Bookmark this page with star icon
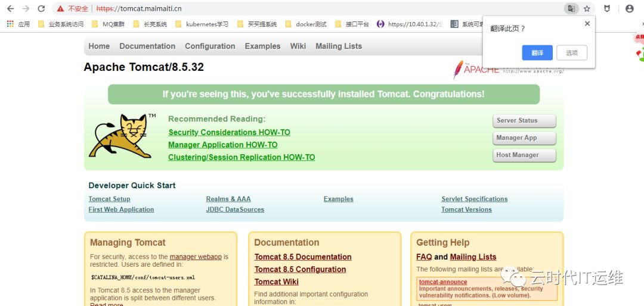The height and width of the screenshot is (306, 644). 587,8
